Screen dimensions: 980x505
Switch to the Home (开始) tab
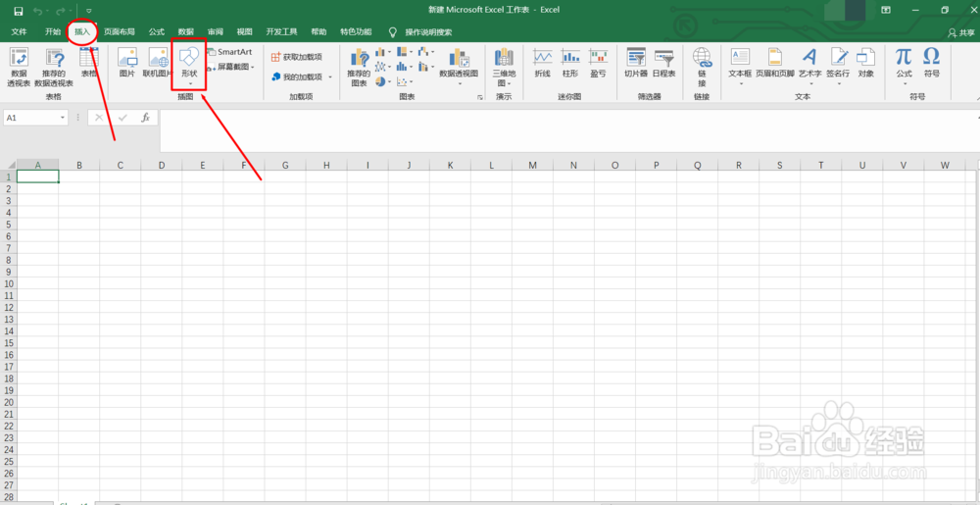[x=53, y=32]
